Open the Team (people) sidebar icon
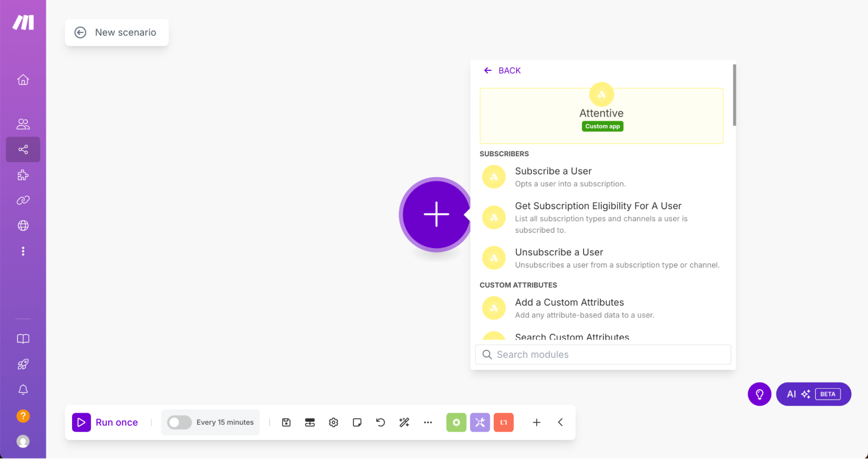 coord(23,124)
